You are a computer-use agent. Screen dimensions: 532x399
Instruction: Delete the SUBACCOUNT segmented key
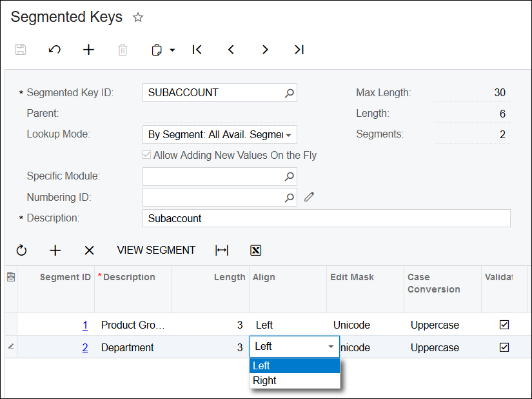[x=123, y=50]
